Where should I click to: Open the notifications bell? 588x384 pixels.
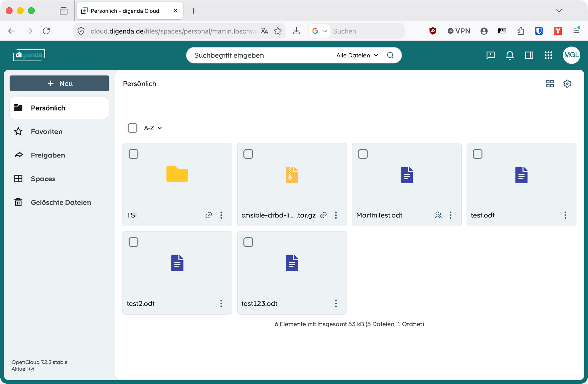[510, 55]
